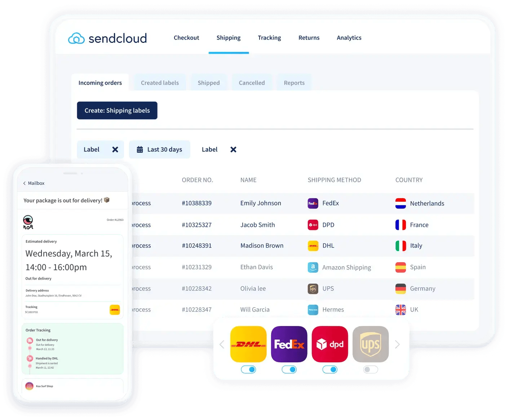The width and height of the screenshot is (509, 420).
Task: Click the Amazon Shipping icon in Ethan Davis row
Action: pos(313,267)
